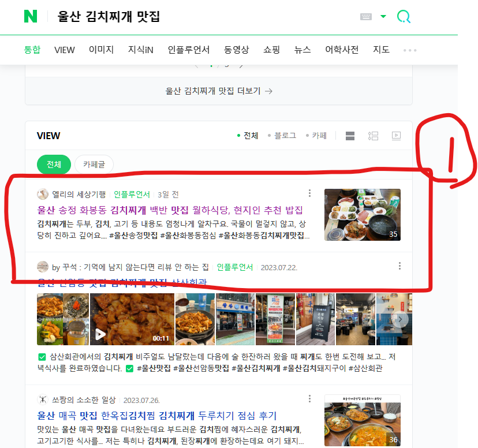Show next photos with the carousel arrow
Screen dimensions: 478x448
(x=400, y=319)
